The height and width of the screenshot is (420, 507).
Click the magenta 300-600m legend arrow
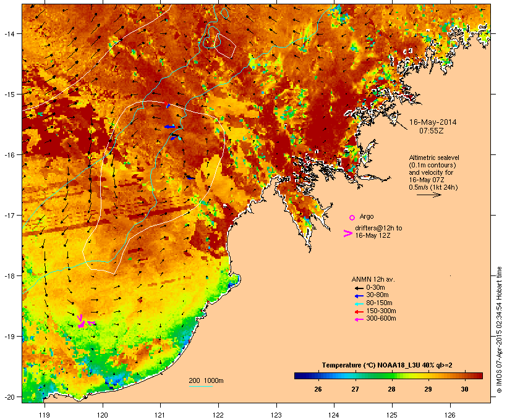coord(359,319)
